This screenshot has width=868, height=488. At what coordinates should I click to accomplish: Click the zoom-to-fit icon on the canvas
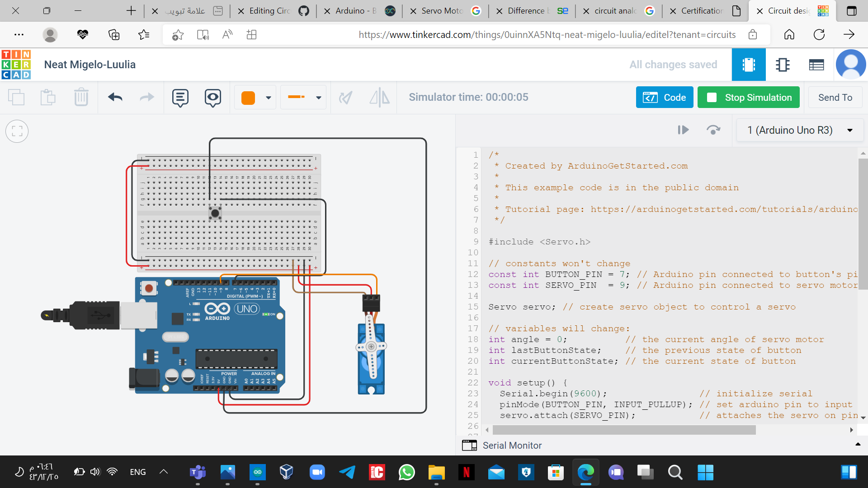pos(17,131)
